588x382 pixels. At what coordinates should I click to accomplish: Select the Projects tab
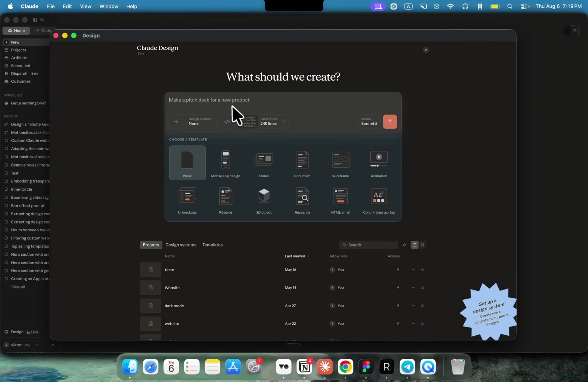point(151,245)
